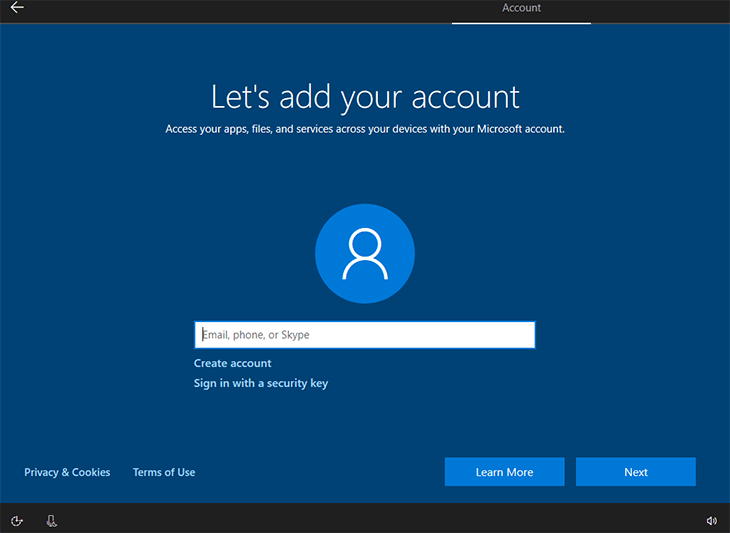Click the Learn More button
Image resolution: width=730 pixels, height=533 pixels.
pyautogui.click(x=504, y=472)
